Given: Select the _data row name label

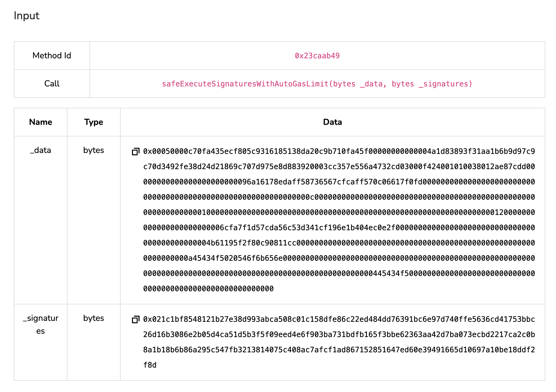Looking at the screenshot, I should click(40, 150).
